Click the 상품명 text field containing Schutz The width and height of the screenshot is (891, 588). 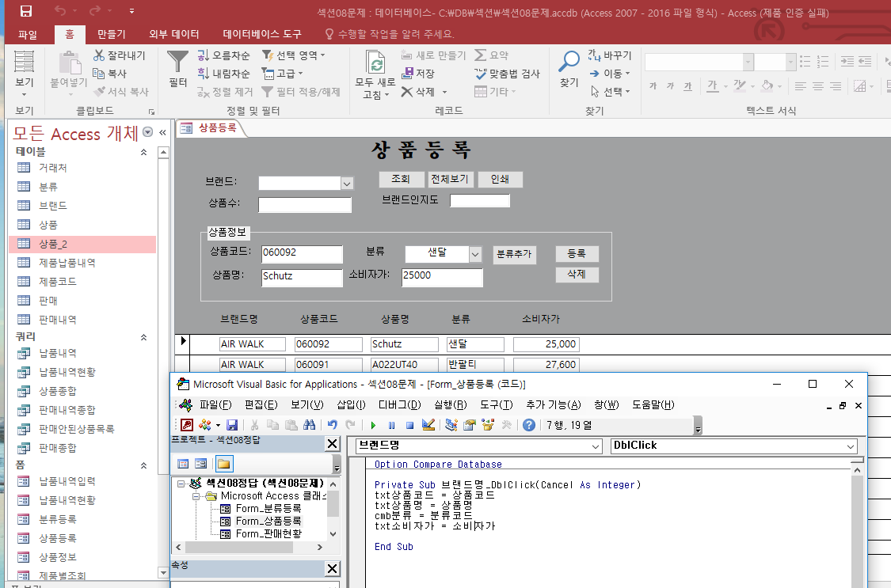click(301, 277)
